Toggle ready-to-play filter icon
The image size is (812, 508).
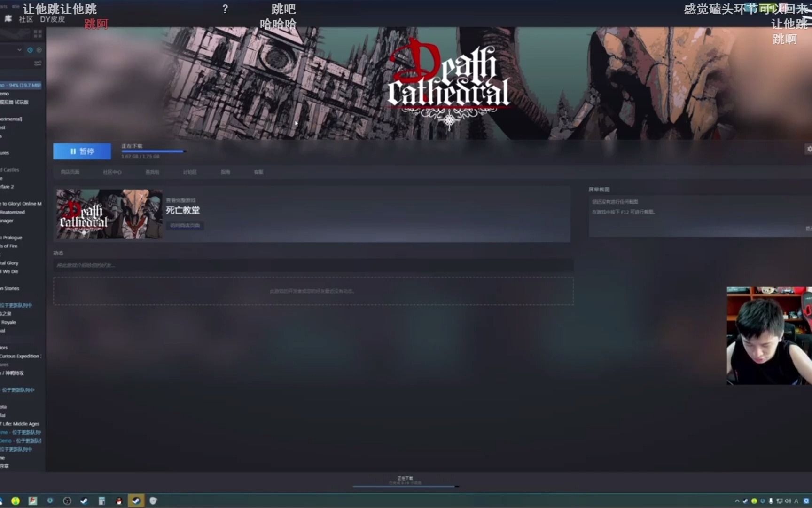point(39,50)
